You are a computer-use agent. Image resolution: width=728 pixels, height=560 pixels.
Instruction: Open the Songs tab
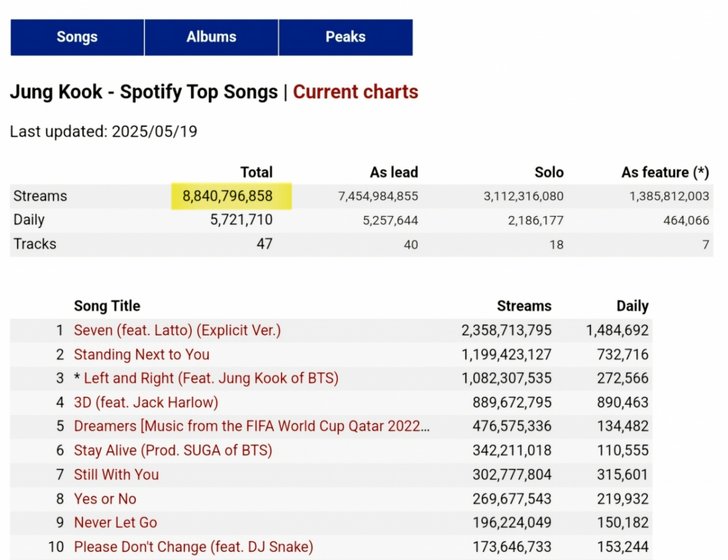[77, 37]
